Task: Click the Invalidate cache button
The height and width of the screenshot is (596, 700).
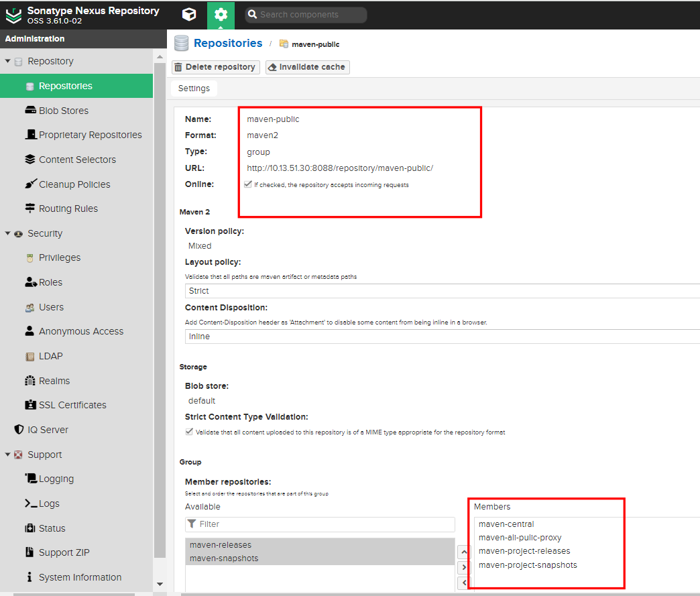Action: click(x=307, y=67)
